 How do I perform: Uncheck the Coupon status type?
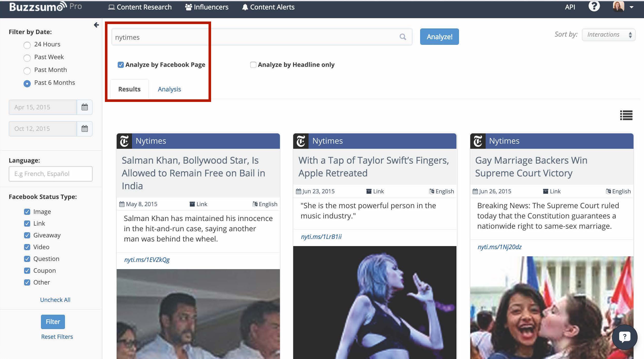27,271
